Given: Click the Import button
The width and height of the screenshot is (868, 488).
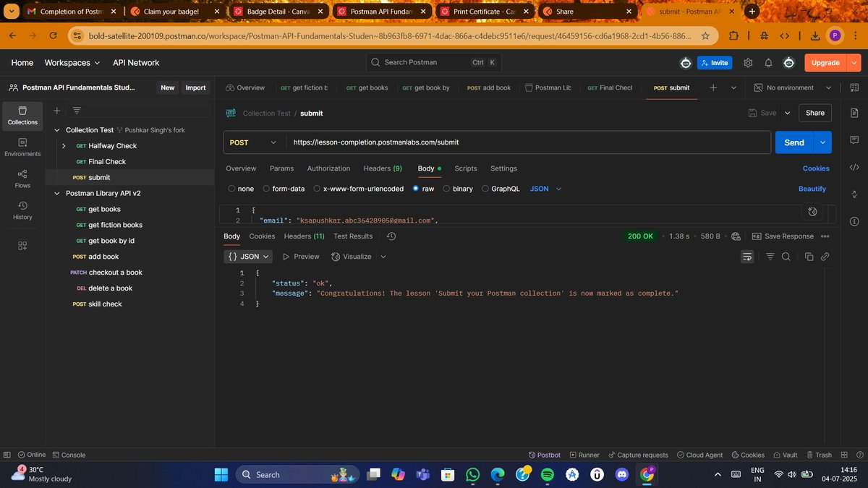Looking at the screenshot, I should click(x=195, y=87).
